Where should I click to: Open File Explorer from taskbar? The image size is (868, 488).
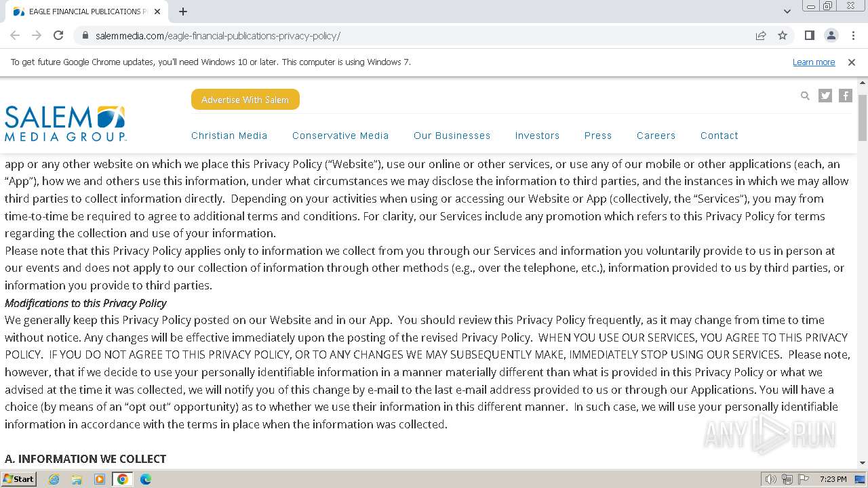click(77, 479)
